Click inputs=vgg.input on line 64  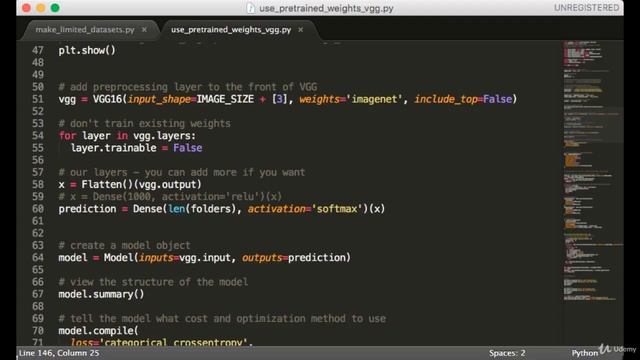click(184, 258)
